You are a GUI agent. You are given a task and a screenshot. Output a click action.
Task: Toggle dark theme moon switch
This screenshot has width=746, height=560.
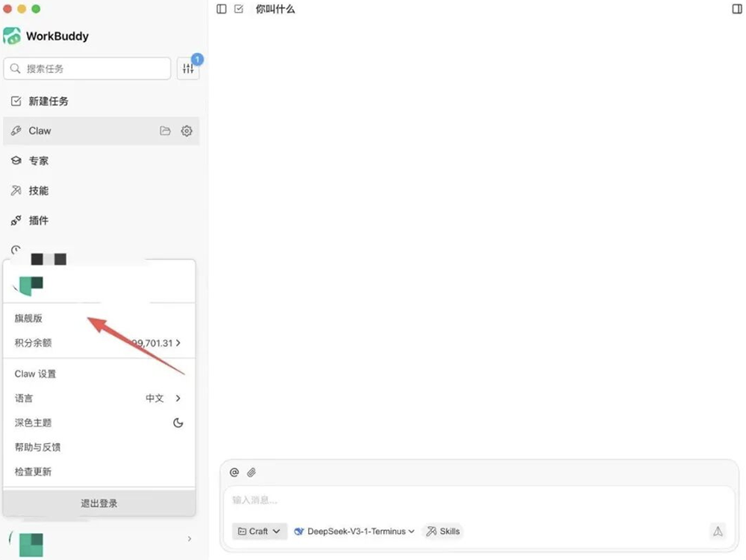tap(178, 423)
